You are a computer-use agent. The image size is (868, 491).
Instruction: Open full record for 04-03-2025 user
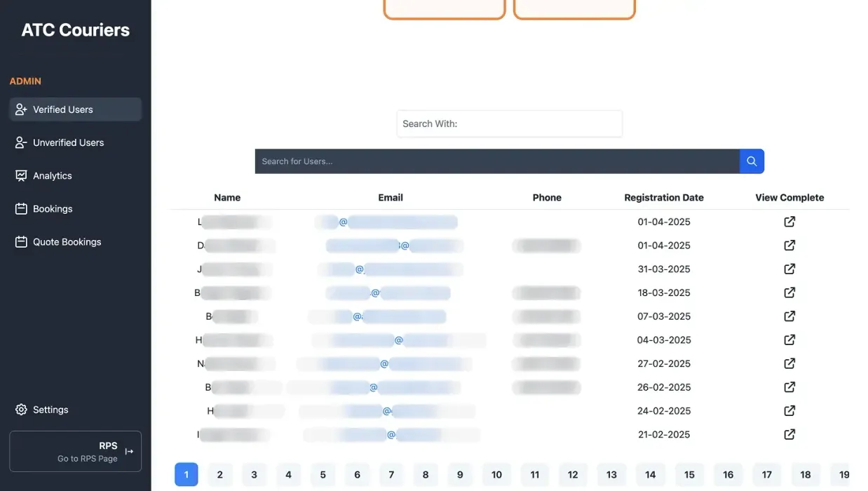(x=789, y=339)
